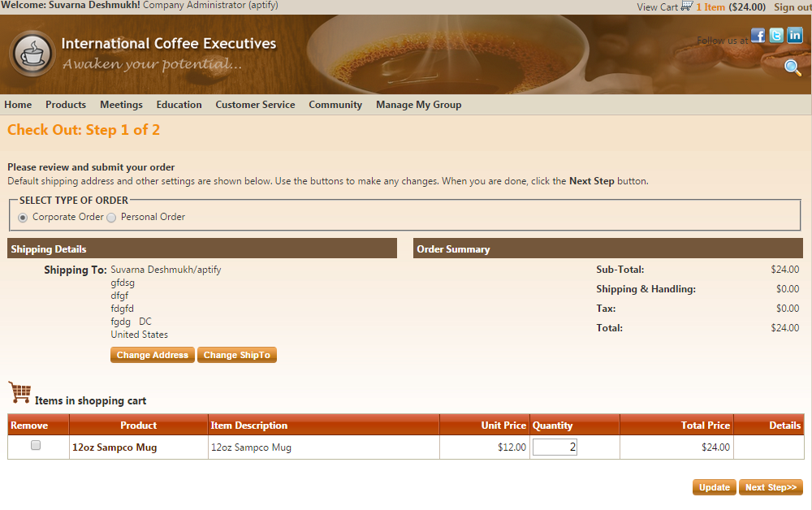
Task: Go to the Home menu item
Action: pos(18,105)
